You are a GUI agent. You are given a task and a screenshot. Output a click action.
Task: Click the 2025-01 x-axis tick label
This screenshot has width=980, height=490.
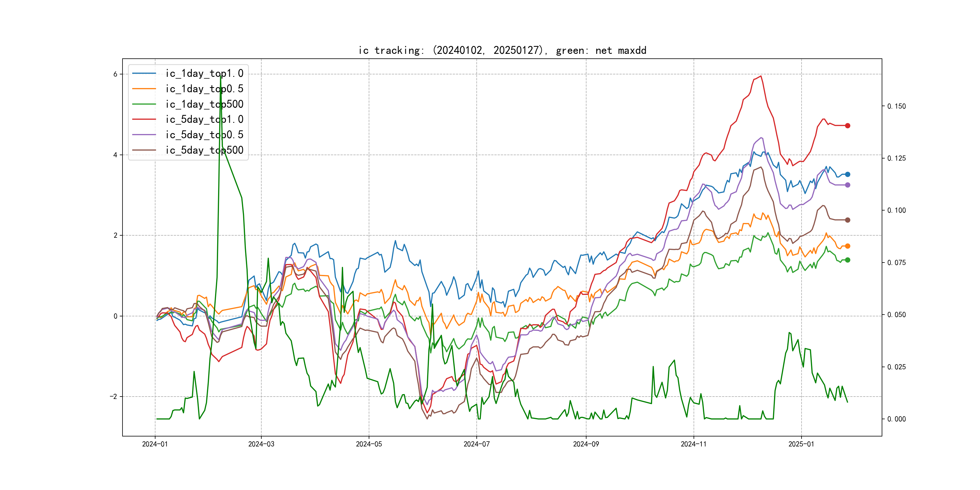tap(801, 444)
